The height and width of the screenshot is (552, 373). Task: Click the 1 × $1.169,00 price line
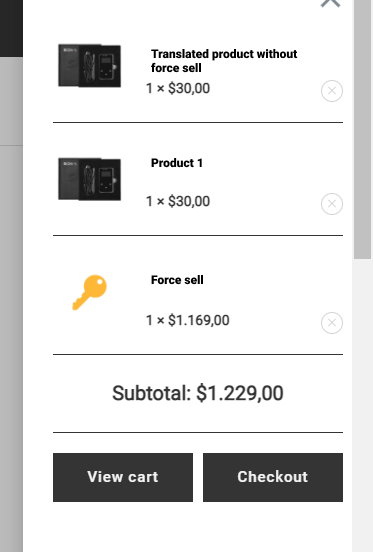188,320
